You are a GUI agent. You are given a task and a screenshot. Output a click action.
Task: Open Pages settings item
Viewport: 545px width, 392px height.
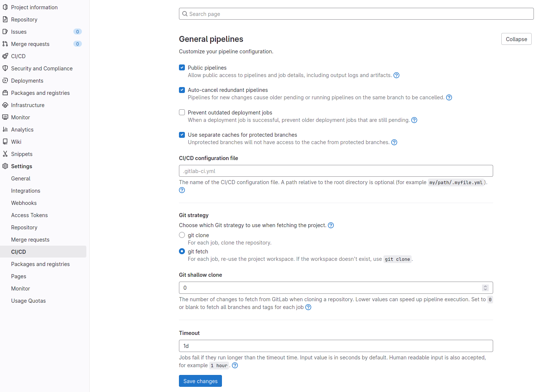point(43,276)
